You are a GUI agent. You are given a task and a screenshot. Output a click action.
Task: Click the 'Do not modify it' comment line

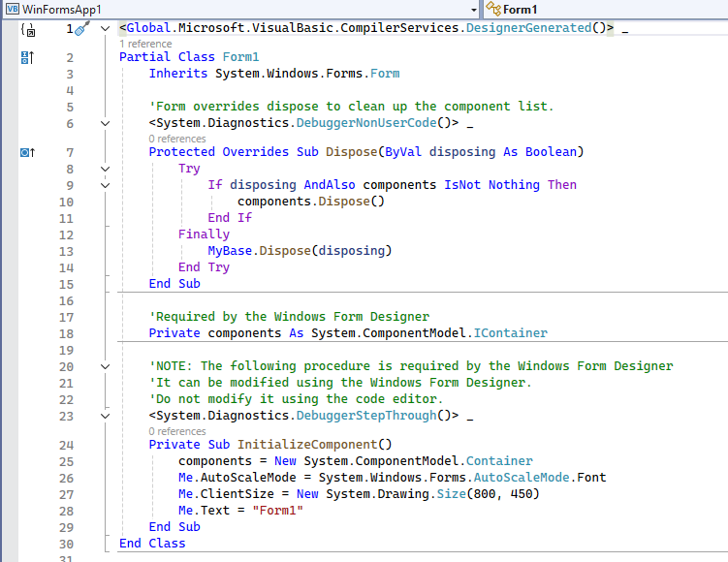coord(296,398)
